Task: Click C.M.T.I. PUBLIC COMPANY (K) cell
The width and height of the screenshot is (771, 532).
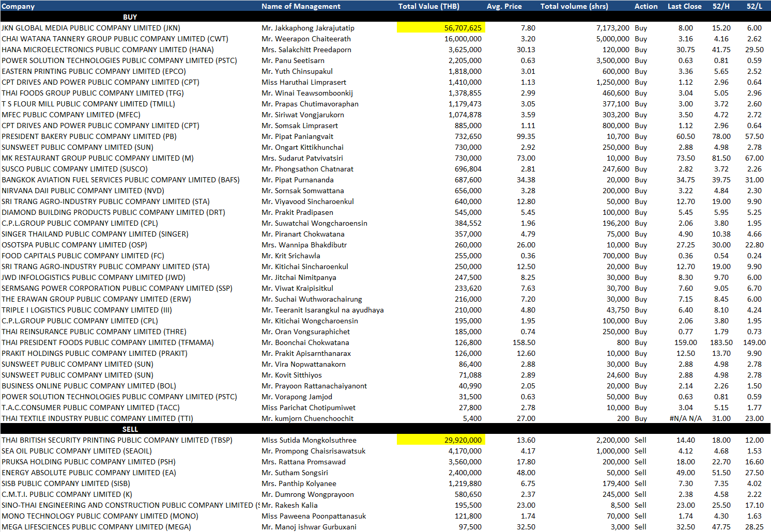Action: pyautogui.click(x=67, y=494)
